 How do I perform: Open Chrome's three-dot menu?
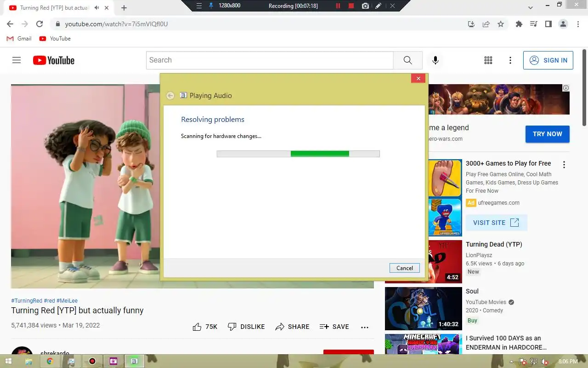point(578,24)
